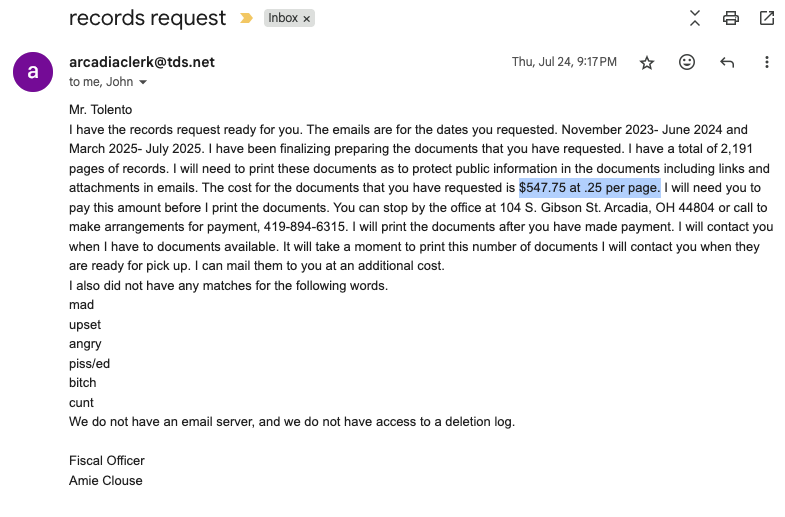Click the reply arrow icon
This screenshot has height=517, width=785.
coord(727,62)
